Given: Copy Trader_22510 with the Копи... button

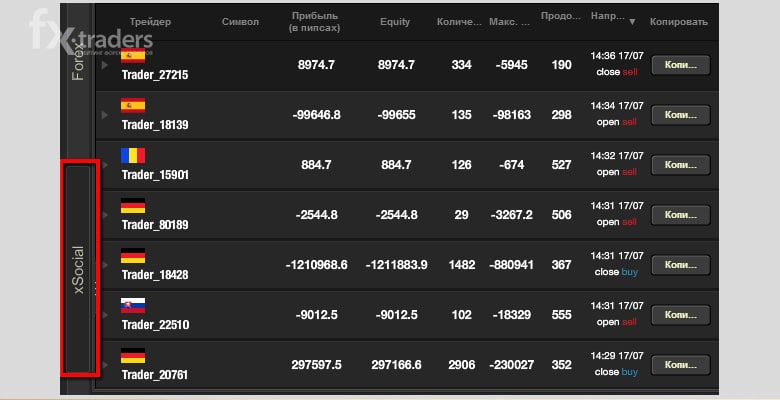Looking at the screenshot, I should [681, 315].
